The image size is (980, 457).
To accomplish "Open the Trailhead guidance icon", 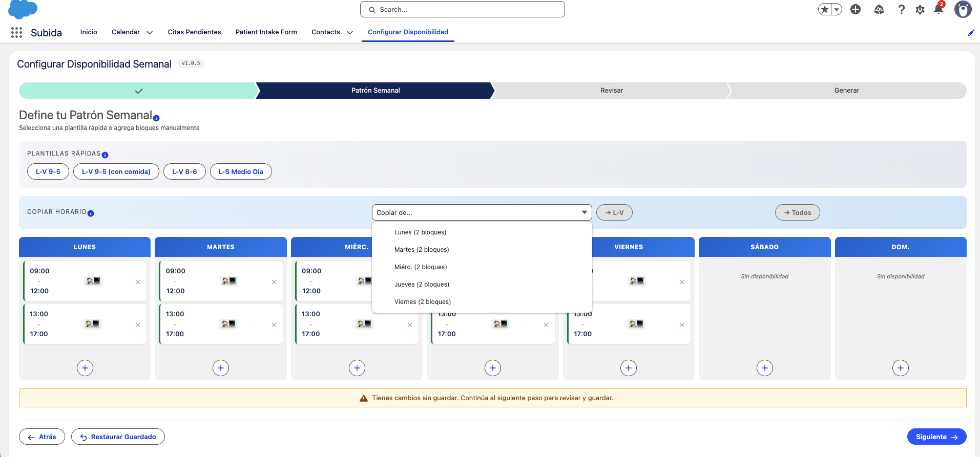I will 879,9.
